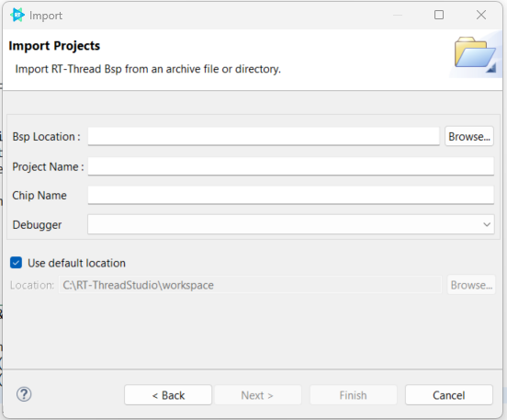
Task: Go to previous page with Back button
Action: 168,395
